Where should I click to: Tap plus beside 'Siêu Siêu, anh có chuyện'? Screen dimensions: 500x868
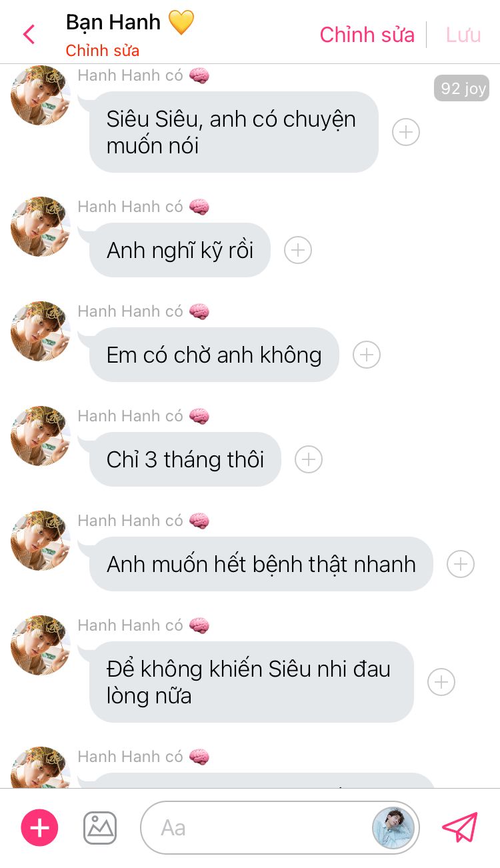tap(406, 132)
